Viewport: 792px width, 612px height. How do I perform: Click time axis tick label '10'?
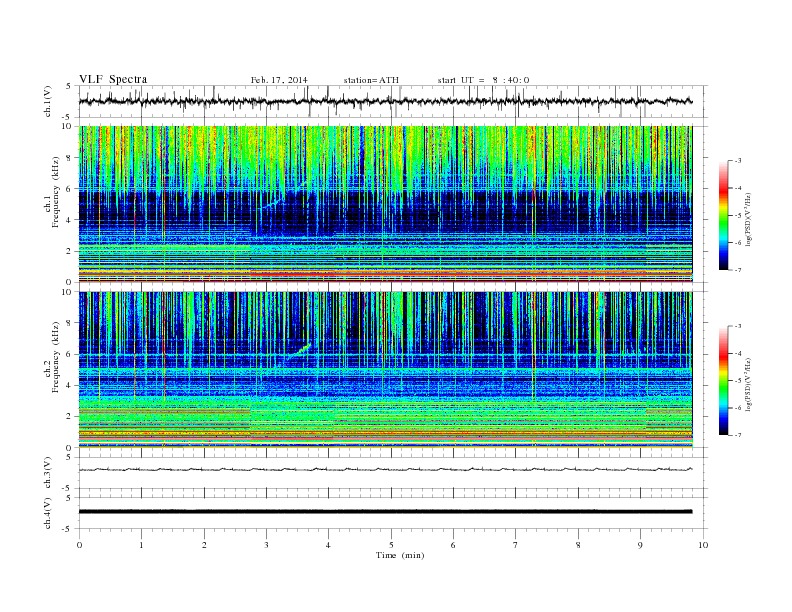(703, 545)
